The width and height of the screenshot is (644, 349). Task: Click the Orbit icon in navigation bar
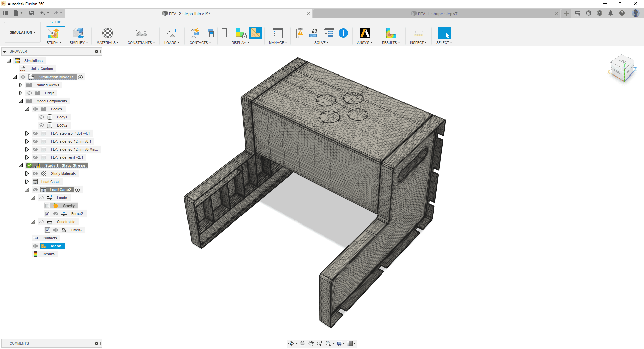(x=291, y=343)
